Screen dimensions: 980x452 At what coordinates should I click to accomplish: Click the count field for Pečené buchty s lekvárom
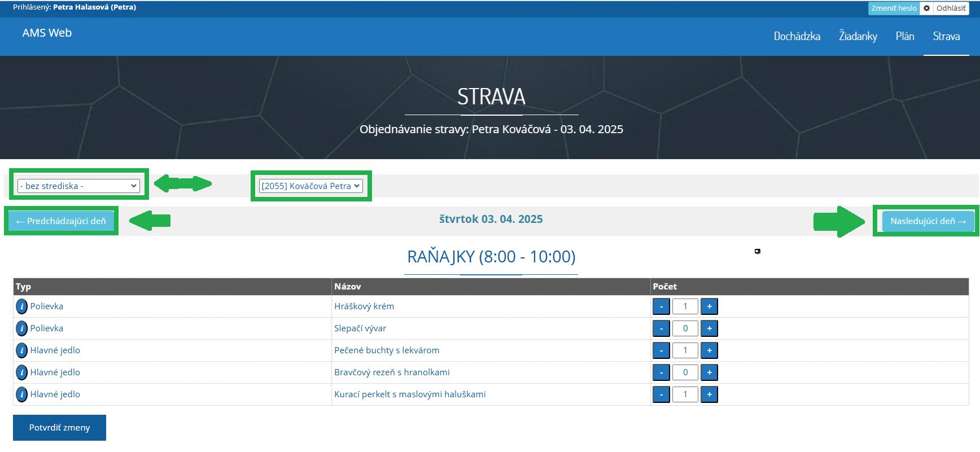[685, 350]
